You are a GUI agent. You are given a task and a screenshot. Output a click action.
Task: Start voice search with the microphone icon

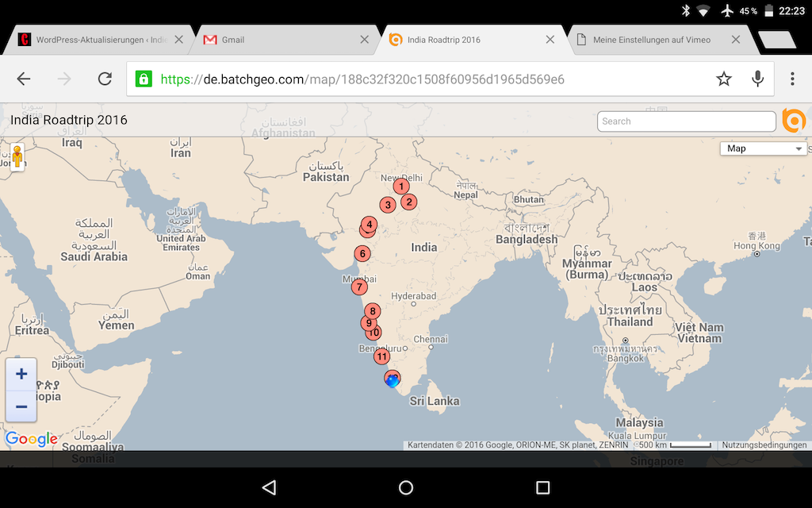[x=757, y=79]
